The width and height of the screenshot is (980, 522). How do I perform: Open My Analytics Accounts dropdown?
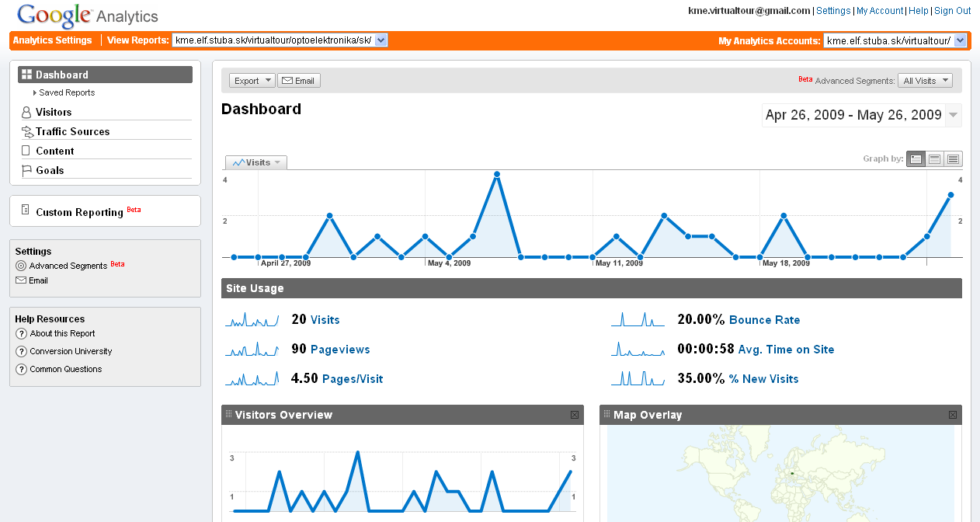pos(895,40)
